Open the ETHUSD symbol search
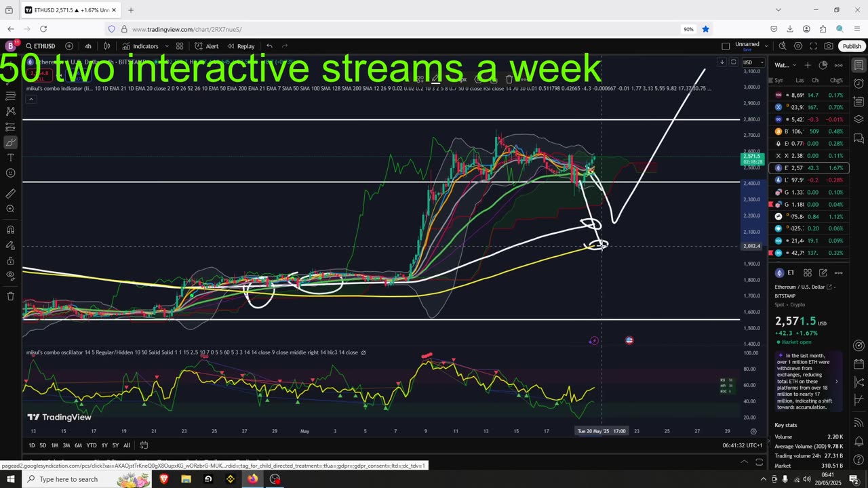 coord(40,46)
